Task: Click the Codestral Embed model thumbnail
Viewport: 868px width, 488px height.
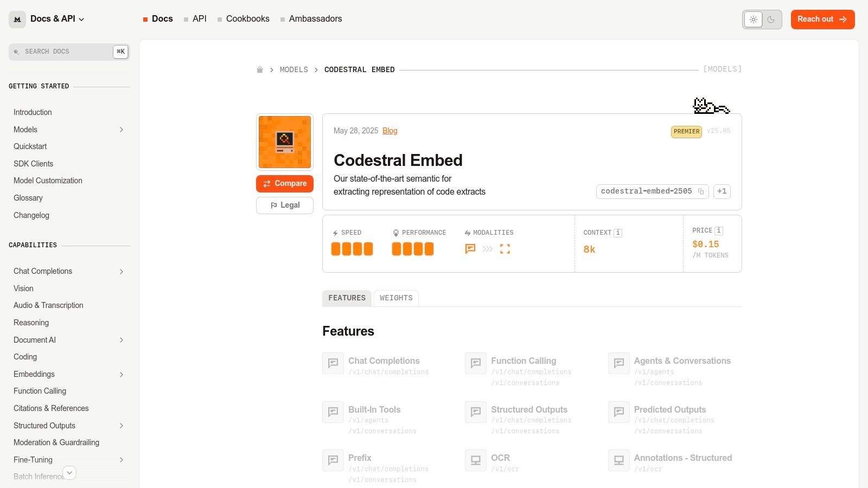Action: coord(285,142)
